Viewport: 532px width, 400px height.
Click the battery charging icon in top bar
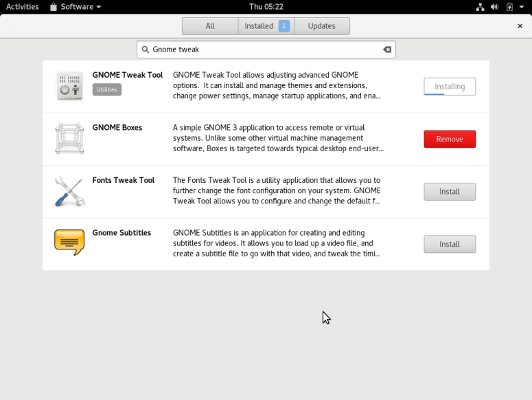[x=509, y=7]
